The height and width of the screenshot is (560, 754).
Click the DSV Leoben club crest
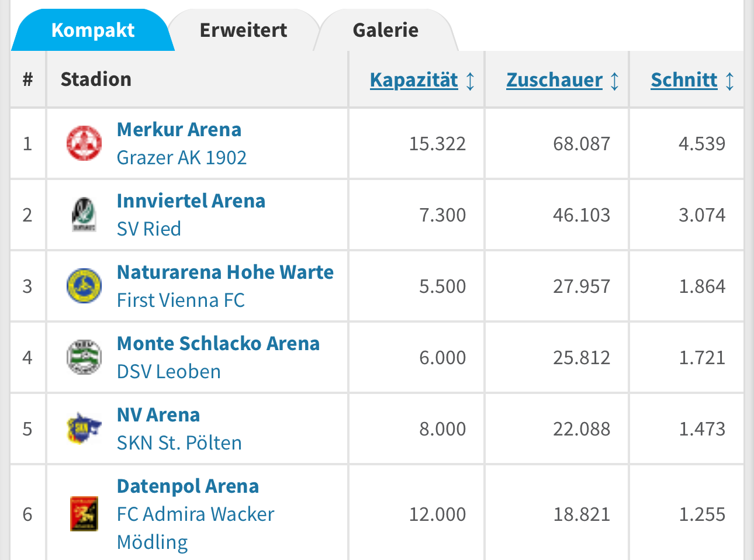[x=84, y=357]
